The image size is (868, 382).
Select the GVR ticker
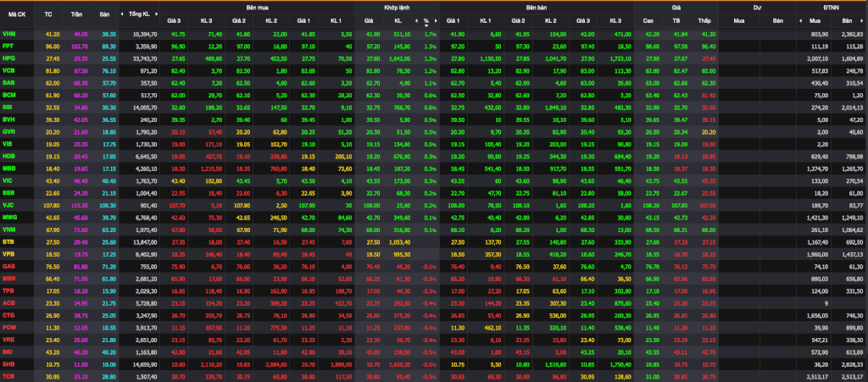pyautogui.click(x=8, y=131)
